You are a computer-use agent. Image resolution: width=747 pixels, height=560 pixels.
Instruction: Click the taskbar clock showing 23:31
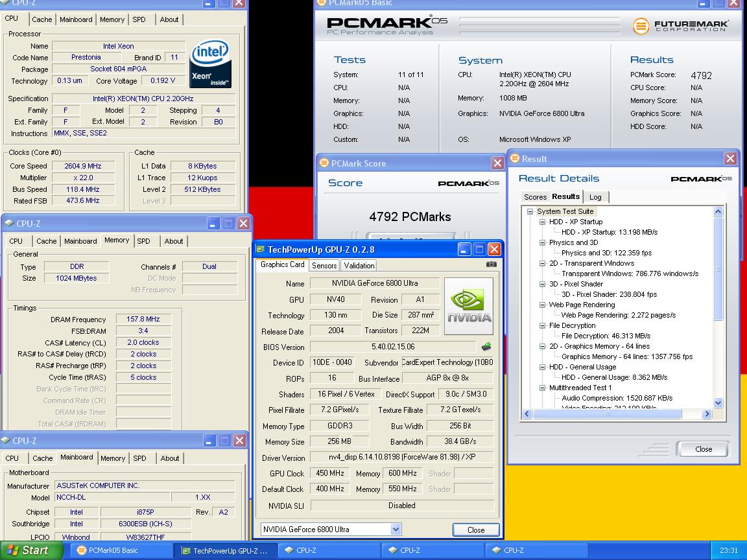tap(728, 550)
